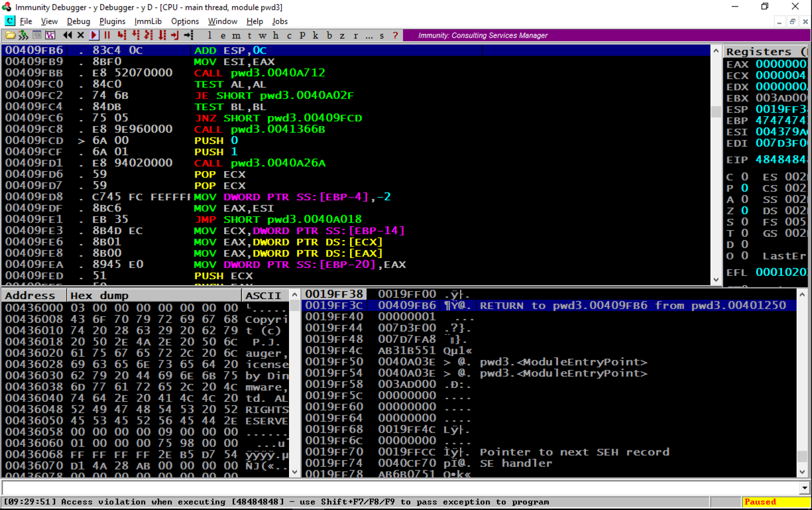812x510 pixels.
Task: Click stack pane scrollbar down arrow
Action: tap(802, 472)
